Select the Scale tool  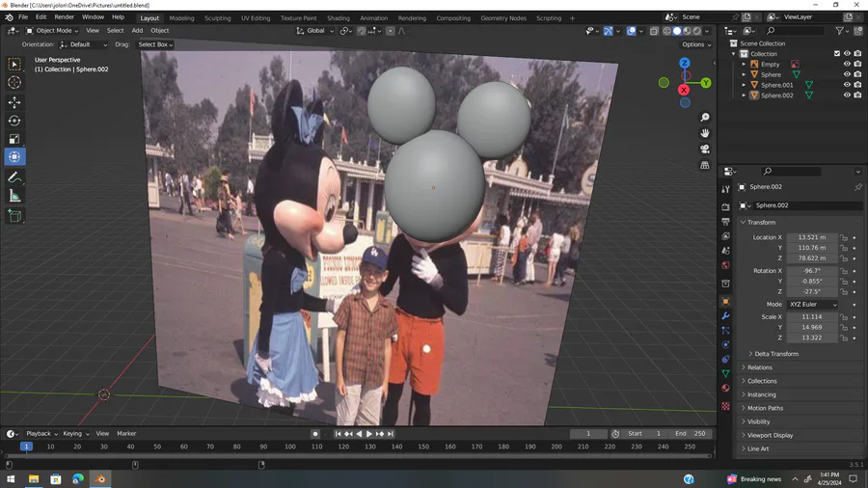14,139
